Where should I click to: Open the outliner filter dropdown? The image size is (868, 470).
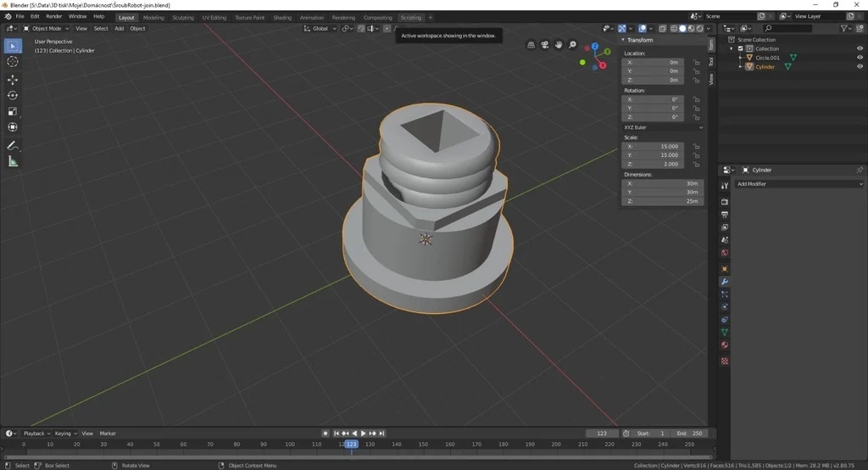847,28
